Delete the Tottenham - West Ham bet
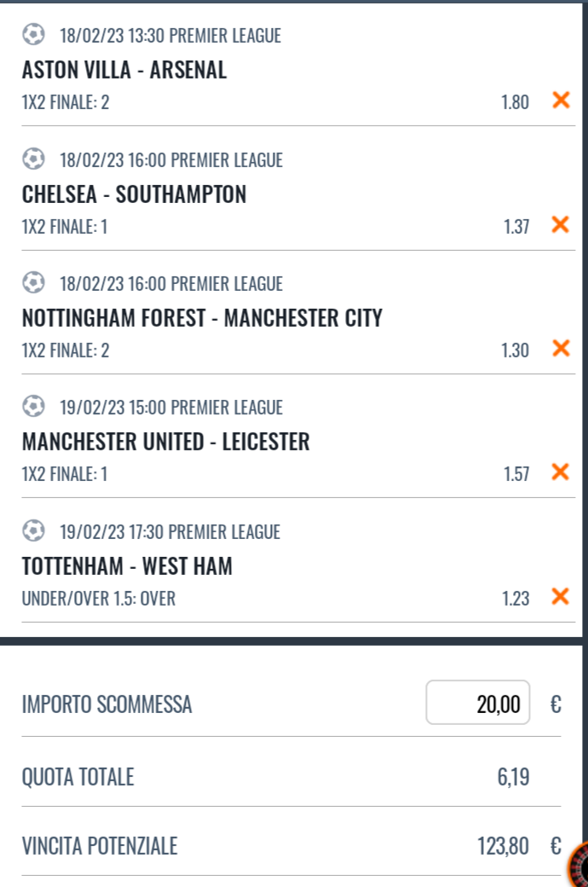This screenshot has height=887, width=588. tap(560, 597)
